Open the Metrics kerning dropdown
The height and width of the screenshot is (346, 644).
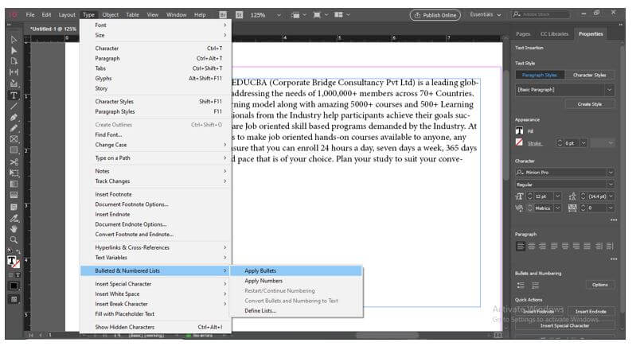tap(557, 208)
